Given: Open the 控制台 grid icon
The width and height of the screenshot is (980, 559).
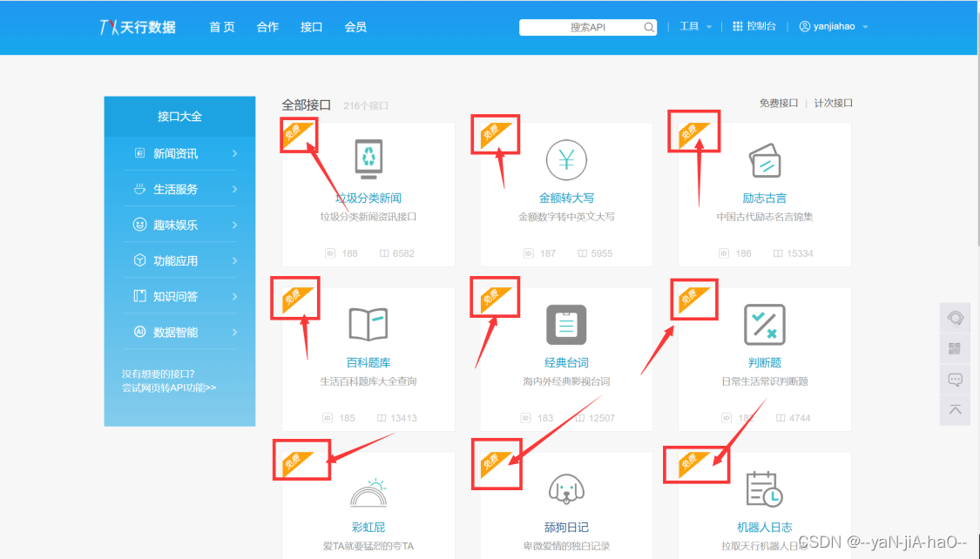Looking at the screenshot, I should pyautogui.click(x=738, y=26).
